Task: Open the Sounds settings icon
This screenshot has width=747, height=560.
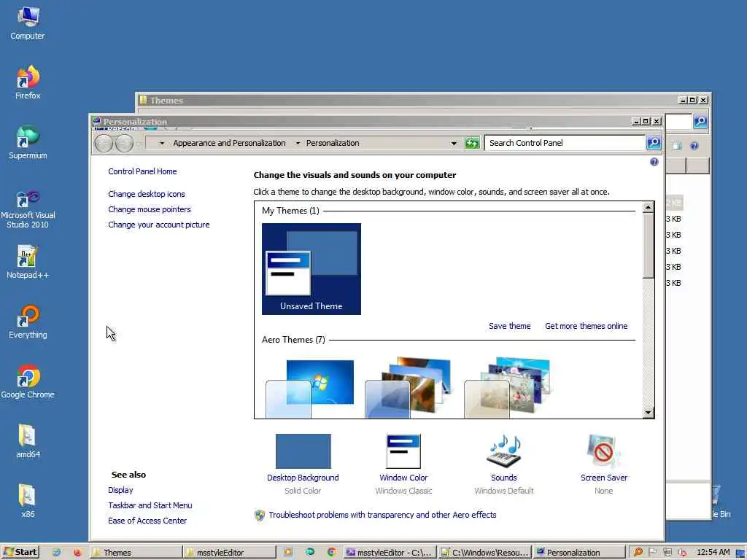Action: pyautogui.click(x=503, y=451)
